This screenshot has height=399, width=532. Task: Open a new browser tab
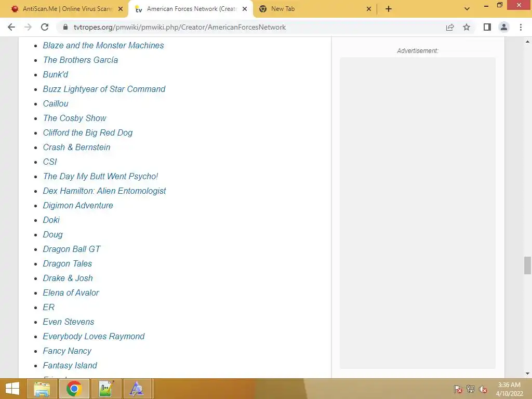389,9
